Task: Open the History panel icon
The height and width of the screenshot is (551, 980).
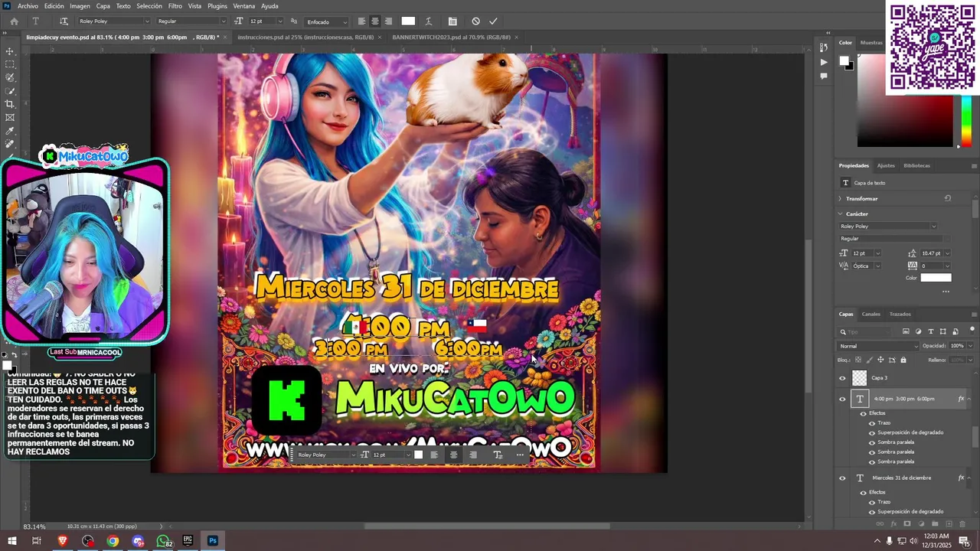Action: coord(824,47)
